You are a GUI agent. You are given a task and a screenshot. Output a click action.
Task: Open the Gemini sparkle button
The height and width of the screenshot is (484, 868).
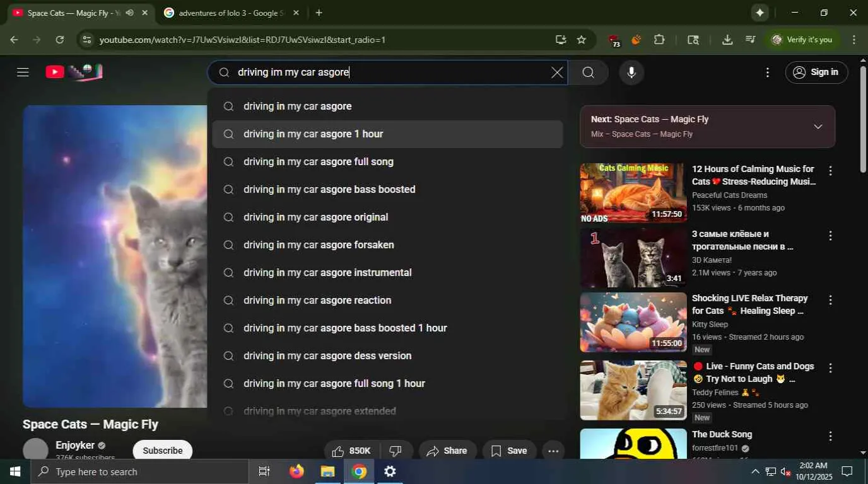759,13
